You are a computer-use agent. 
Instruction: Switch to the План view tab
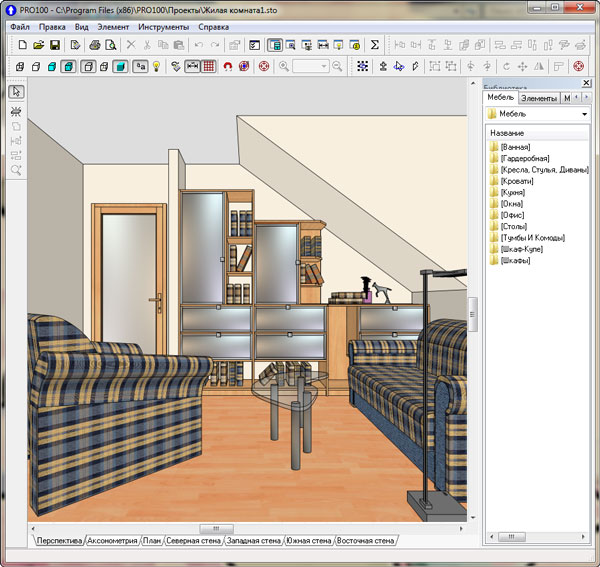pos(151,541)
